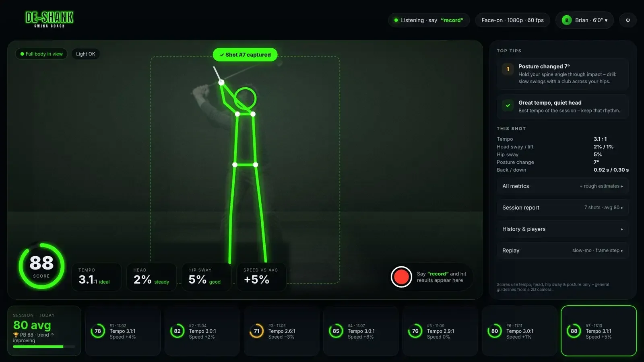Expand the Replay slow-mo row

562,250
